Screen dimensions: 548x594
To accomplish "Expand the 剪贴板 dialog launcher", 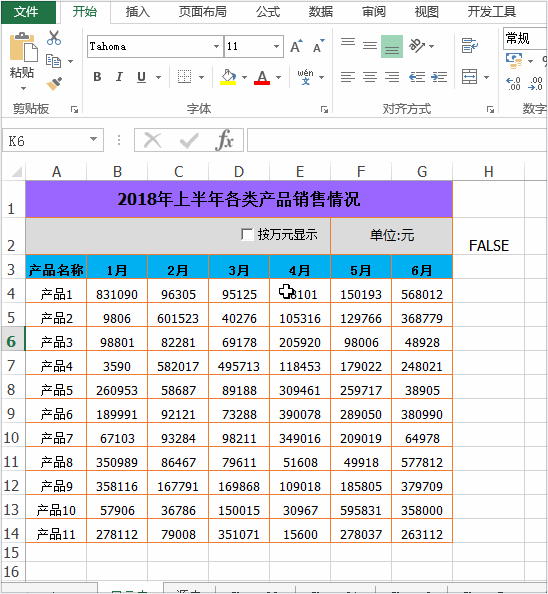I will click(x=74, y=109).
